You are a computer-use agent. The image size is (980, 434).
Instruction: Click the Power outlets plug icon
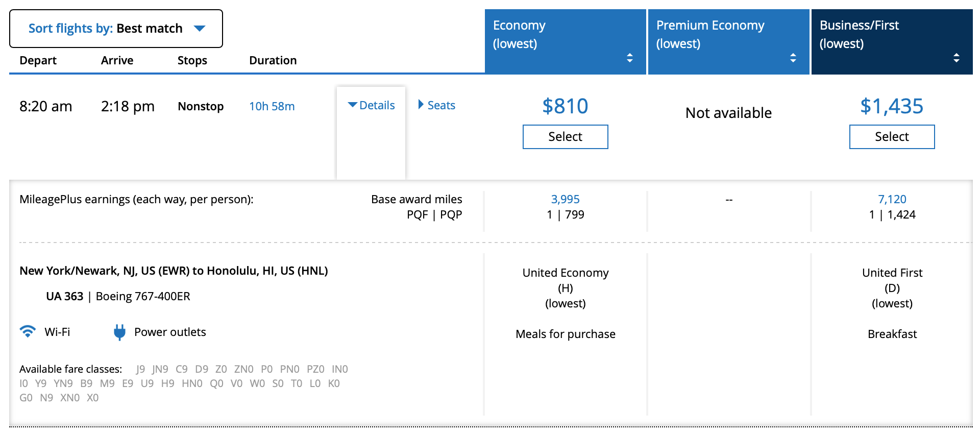tap(119, 332)
